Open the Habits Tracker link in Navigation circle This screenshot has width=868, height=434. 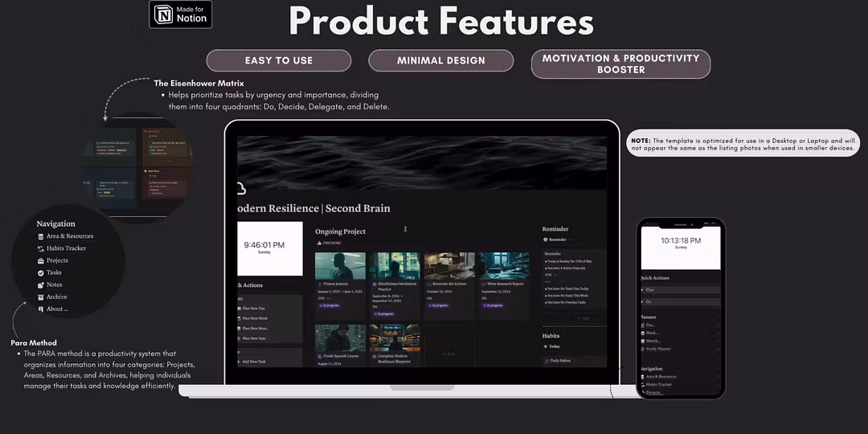(66, 248)
